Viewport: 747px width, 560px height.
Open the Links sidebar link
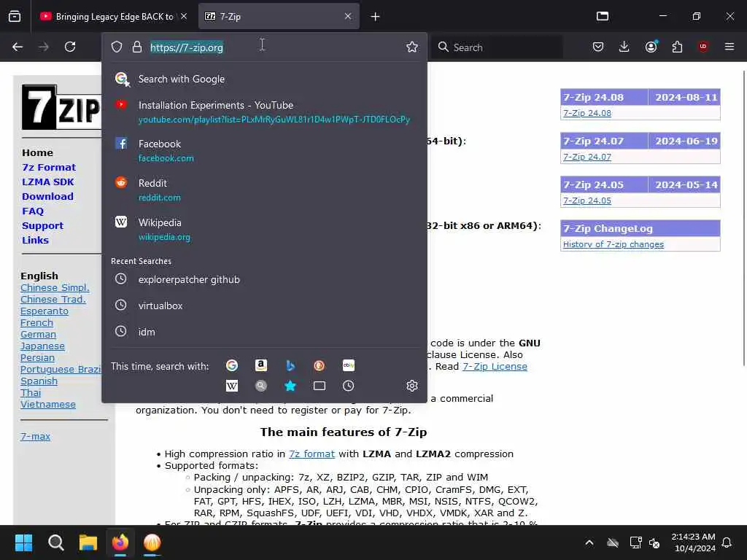(35, 240)
